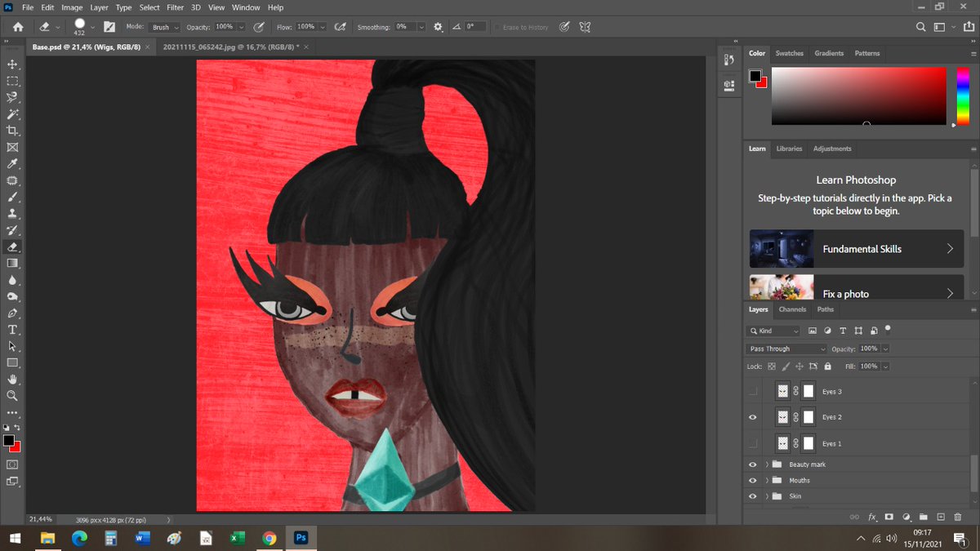Open the Layer menu

(99, 7)
